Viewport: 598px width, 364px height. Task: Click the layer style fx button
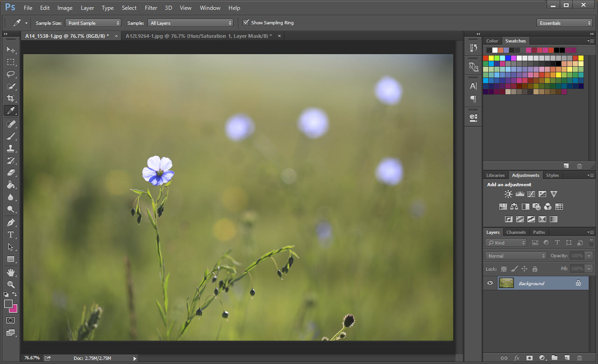517,358
